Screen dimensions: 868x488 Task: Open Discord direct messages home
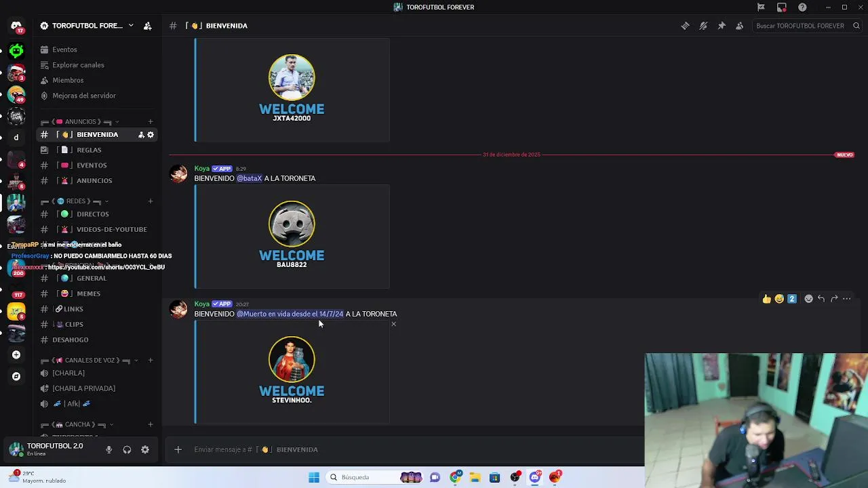pyautogui.click(x=16, y=26)
